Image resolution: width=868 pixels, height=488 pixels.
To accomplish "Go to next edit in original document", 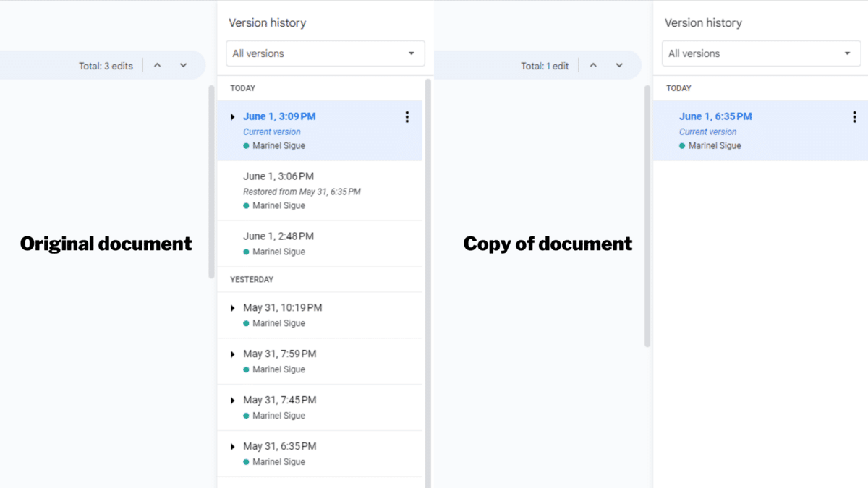I will [x=183, y=66].
